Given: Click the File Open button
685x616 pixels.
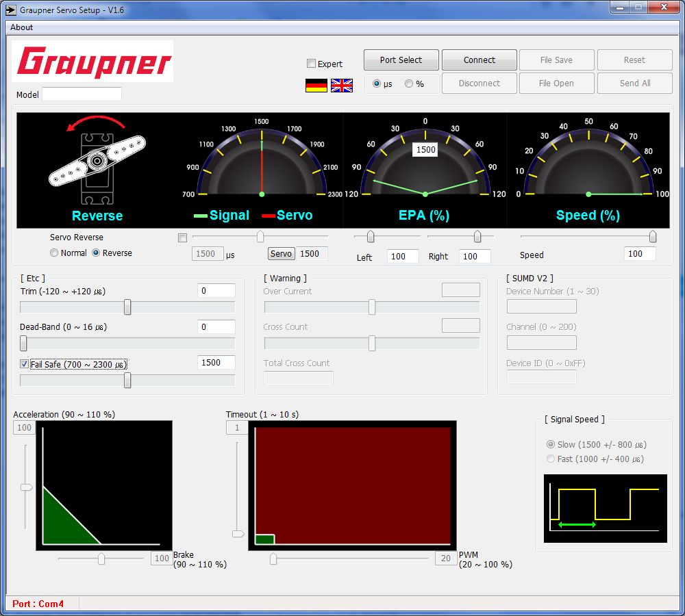Looking at the screenshot, I should (556, 83).
